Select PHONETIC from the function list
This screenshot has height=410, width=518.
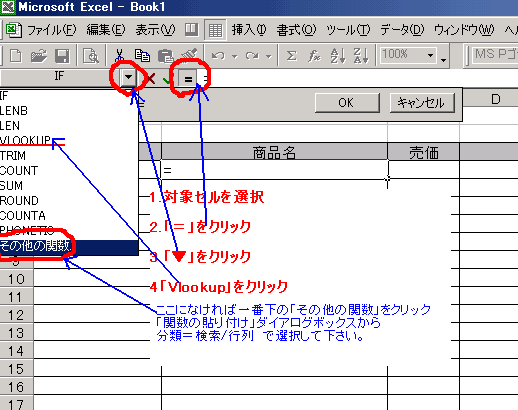69,230
